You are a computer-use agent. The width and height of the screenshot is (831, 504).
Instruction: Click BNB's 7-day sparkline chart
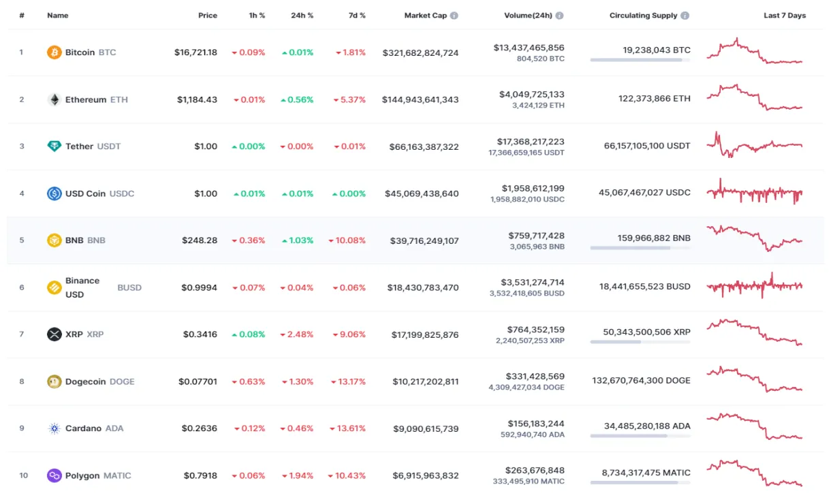tap(754, 238)
